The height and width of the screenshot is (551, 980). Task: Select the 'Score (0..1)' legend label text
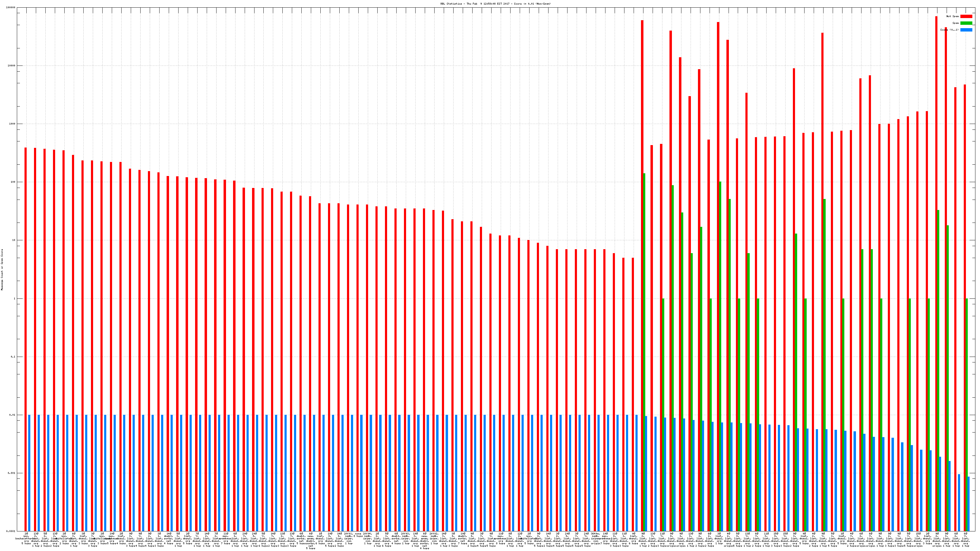coord(949,30)
